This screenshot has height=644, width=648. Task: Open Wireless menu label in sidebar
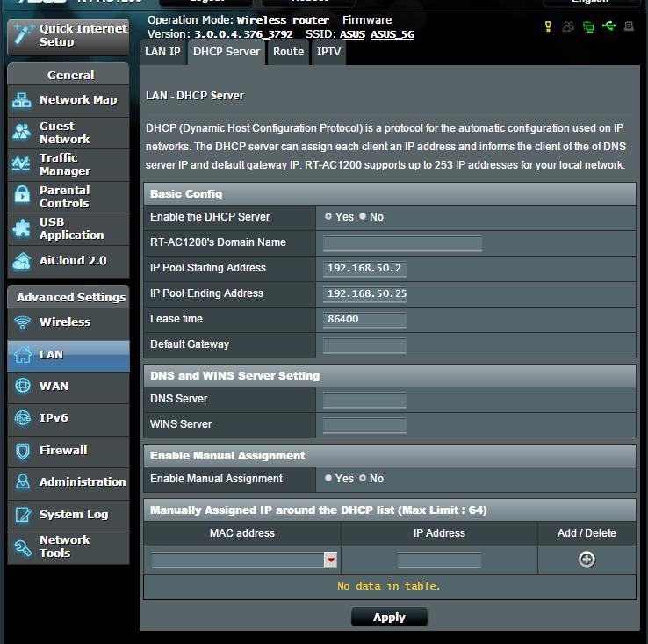[65, 322]
